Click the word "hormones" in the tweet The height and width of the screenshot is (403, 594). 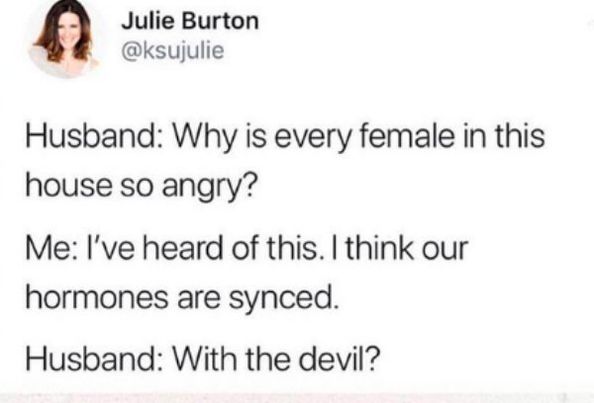pyautogui.click(x=97, y=297)
